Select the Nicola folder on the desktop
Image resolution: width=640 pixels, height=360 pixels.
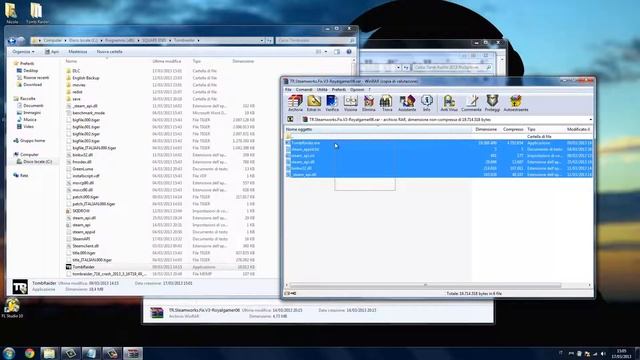pos(11,13)
